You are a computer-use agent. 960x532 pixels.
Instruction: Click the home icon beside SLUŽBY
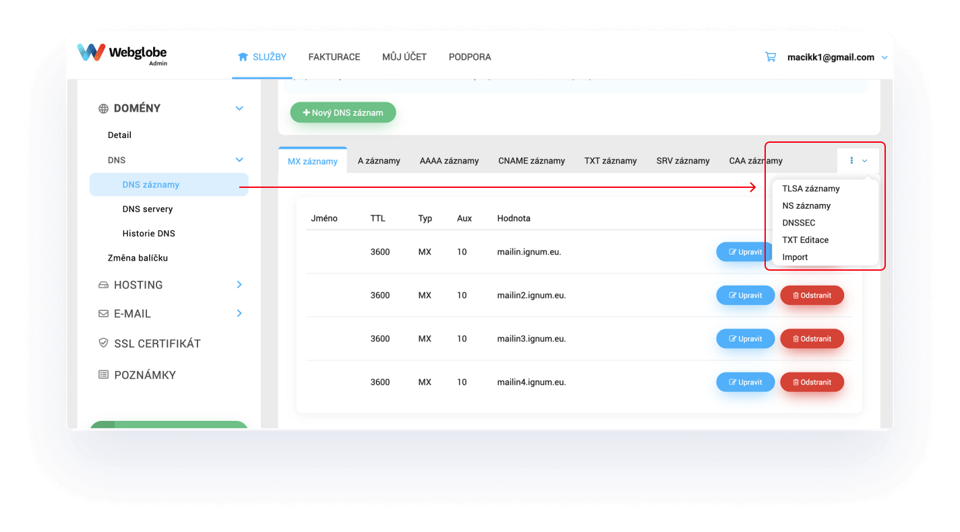coord(243,57)
